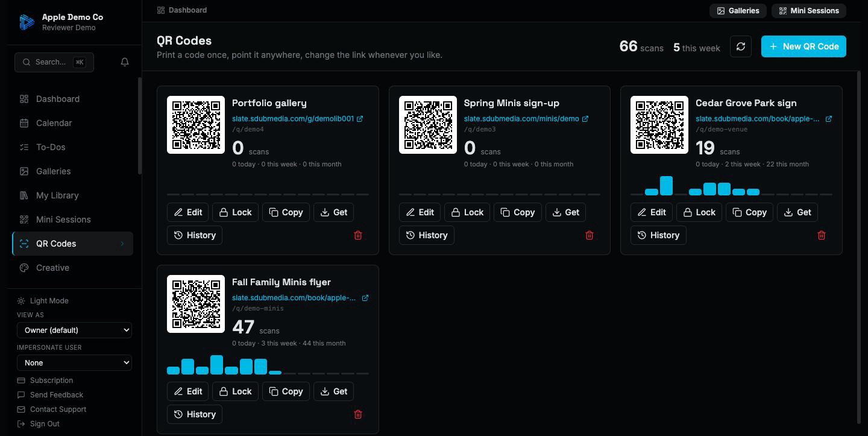Click the notification bell icon

(125, 62)
